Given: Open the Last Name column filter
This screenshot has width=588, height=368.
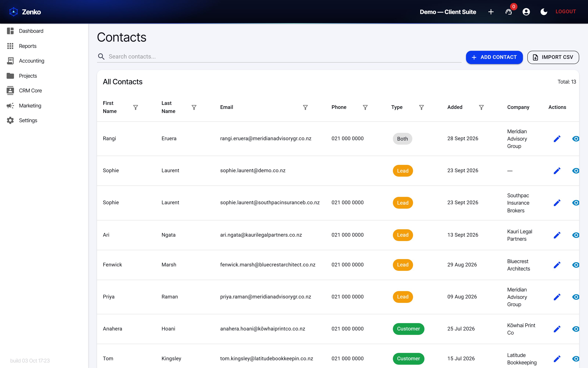Looking at the screenshot, I should pos(194,107).
